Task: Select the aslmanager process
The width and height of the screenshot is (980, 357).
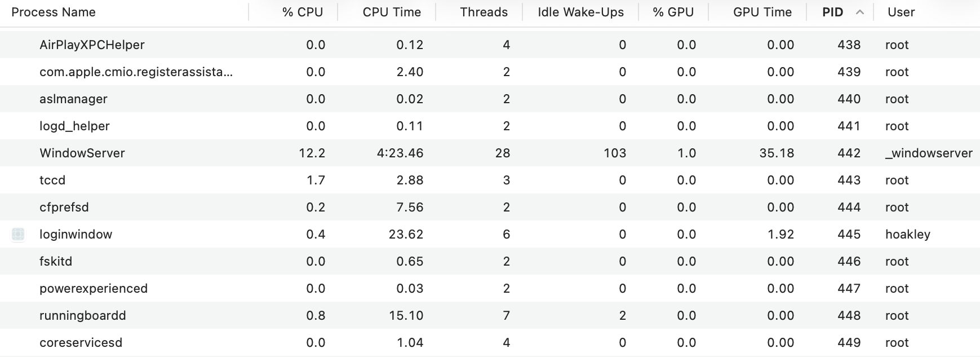Action: (x=73, y=99)
